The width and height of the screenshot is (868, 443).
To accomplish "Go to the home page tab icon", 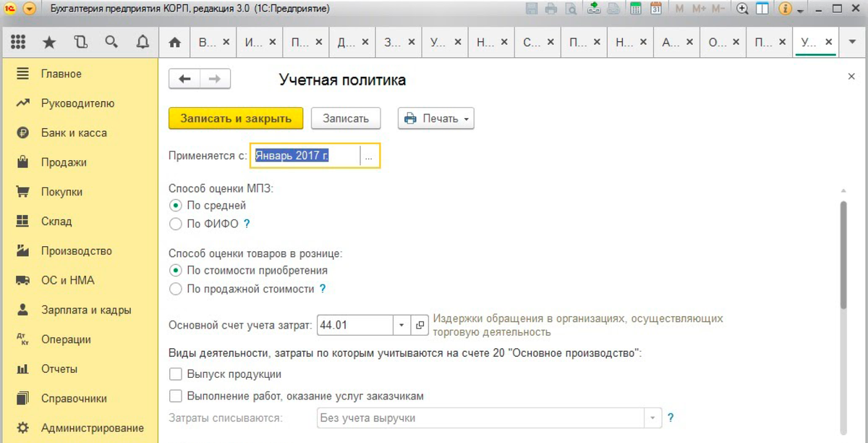I will point(174,43).
